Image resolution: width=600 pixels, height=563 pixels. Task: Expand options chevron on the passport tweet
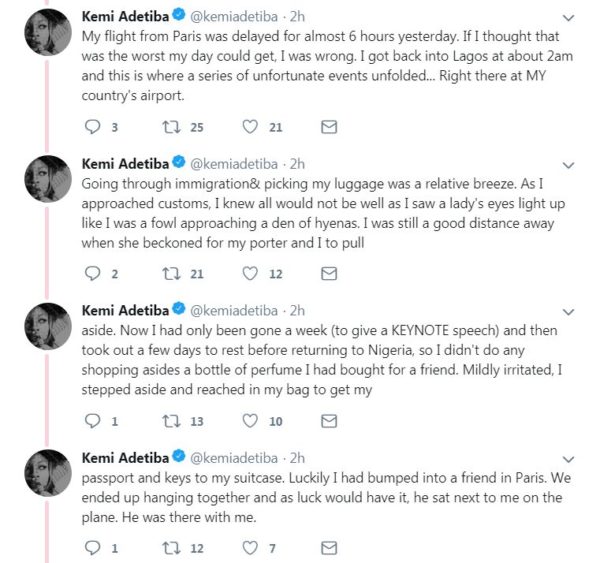click(569, 459)
